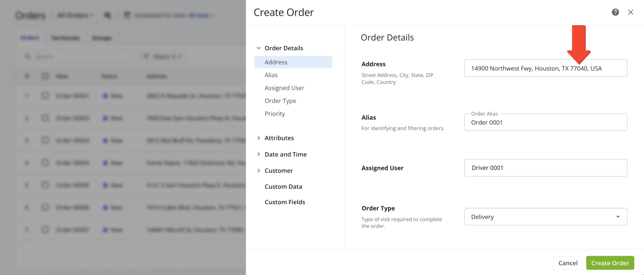The height and width of the screenshot is (275, 644).
Task: Jump to Order Type in sidebar
Action: 280,101
